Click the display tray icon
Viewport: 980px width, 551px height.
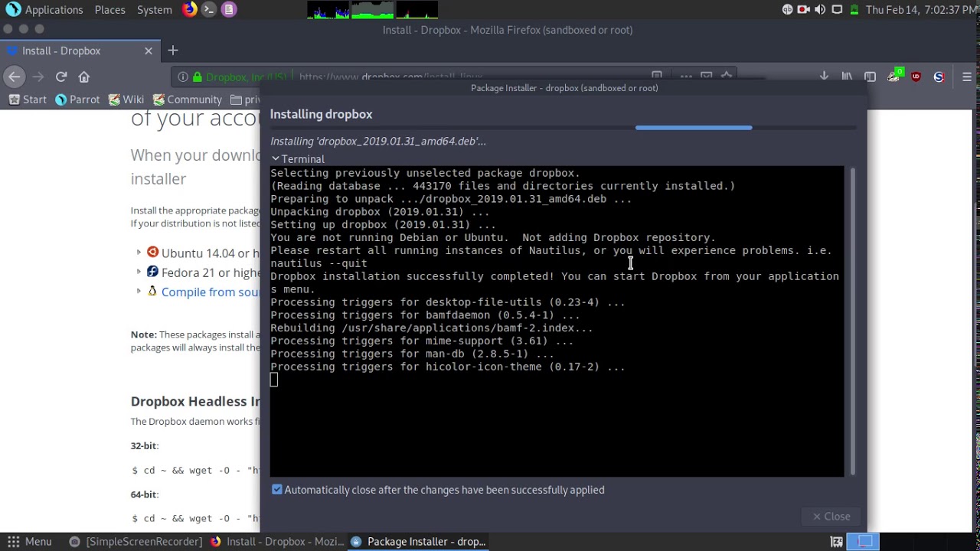(837, 10)
